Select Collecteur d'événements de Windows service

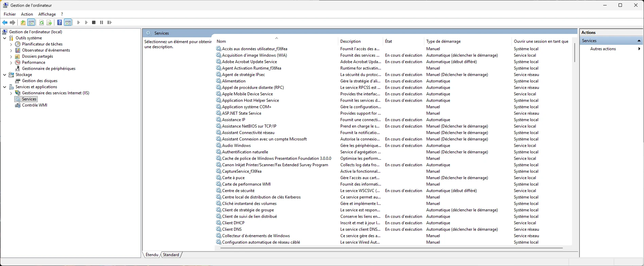393,236
